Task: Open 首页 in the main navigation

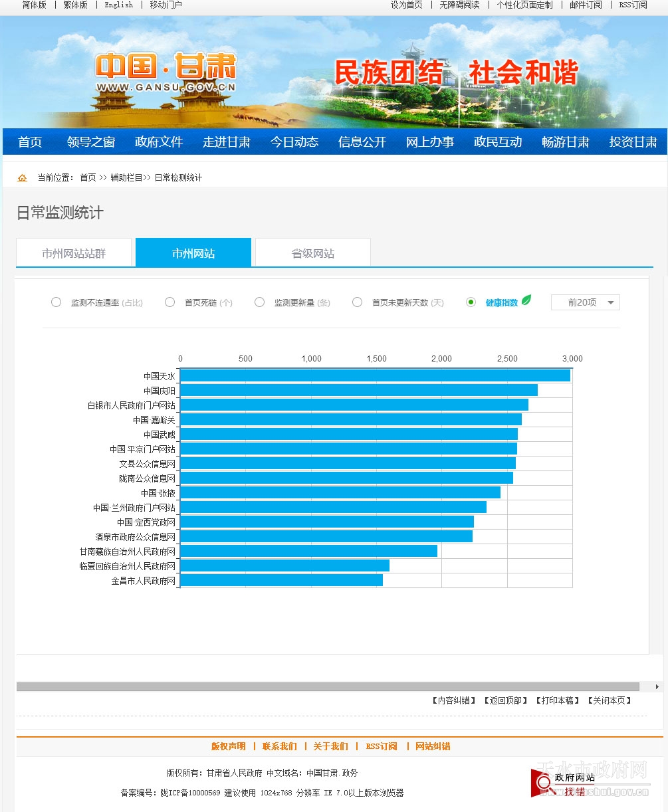Action: pyautogui.click(x=30, y=142)
